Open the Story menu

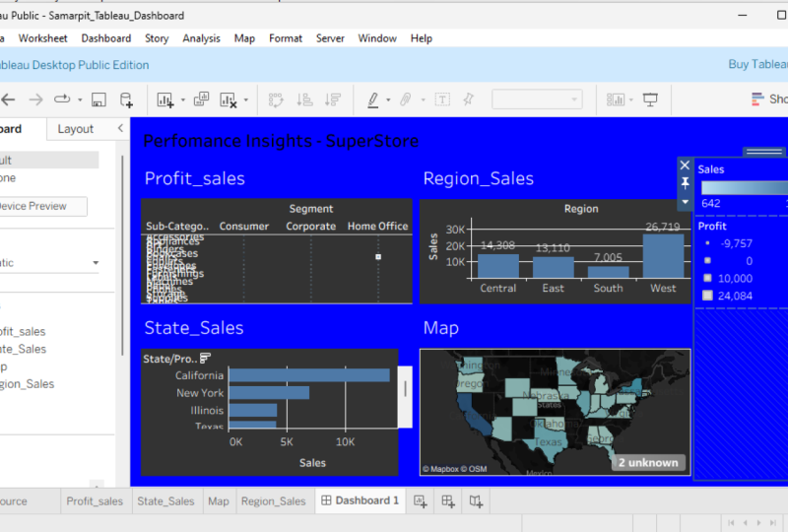[157, 38]
